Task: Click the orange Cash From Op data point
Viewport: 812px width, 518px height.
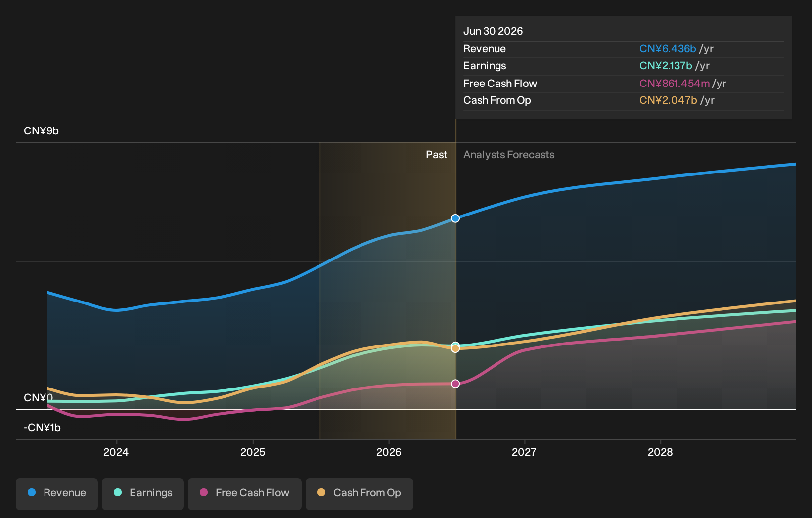Action: [455, 348]
